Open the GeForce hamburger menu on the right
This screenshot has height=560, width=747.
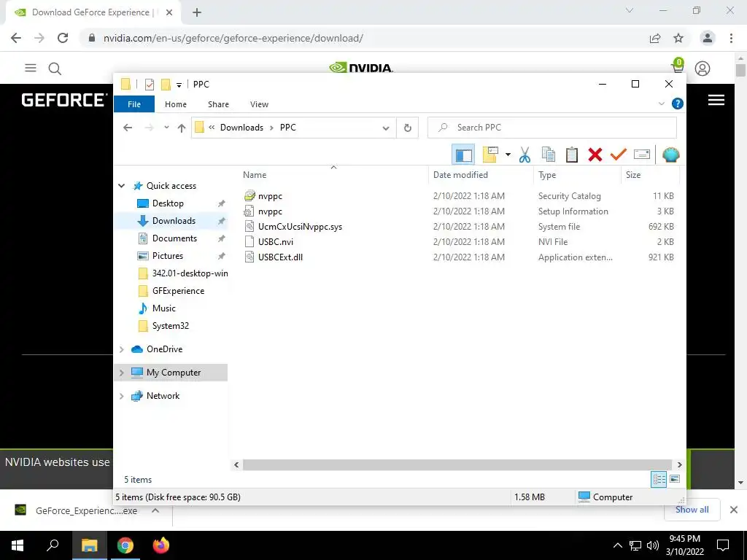[716, 100]
